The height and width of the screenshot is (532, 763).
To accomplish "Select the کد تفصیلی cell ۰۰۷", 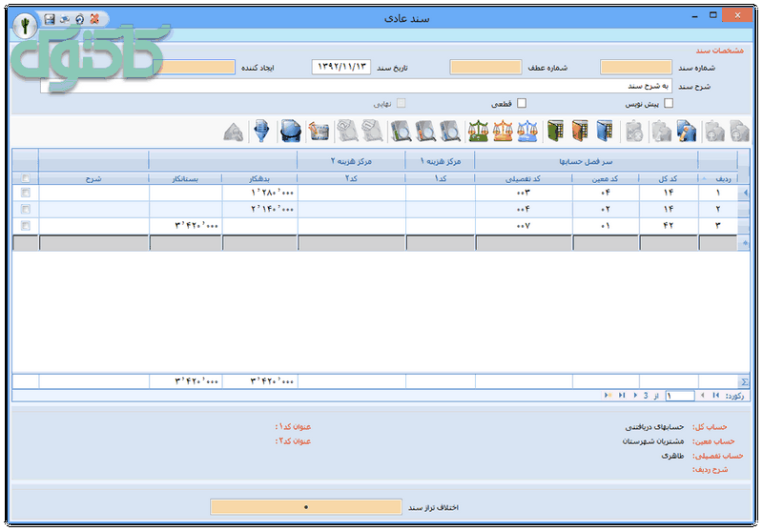I will (524, 226).
